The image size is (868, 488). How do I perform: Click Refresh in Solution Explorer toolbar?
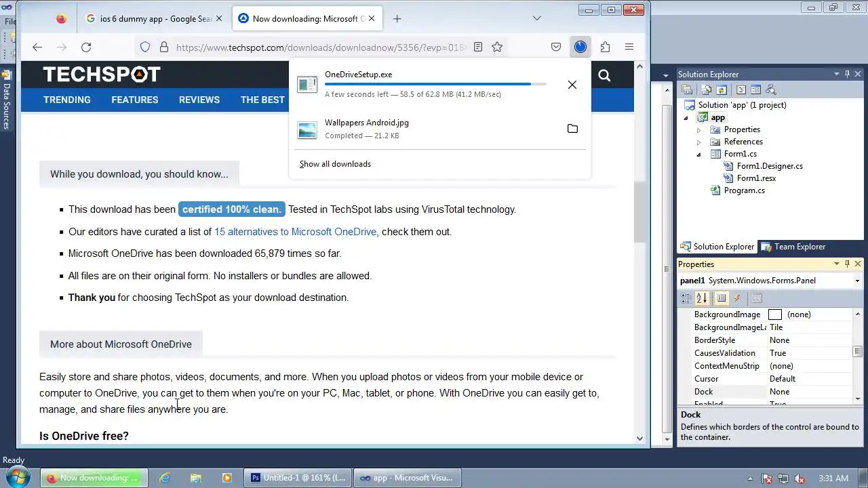coord(722,89)
